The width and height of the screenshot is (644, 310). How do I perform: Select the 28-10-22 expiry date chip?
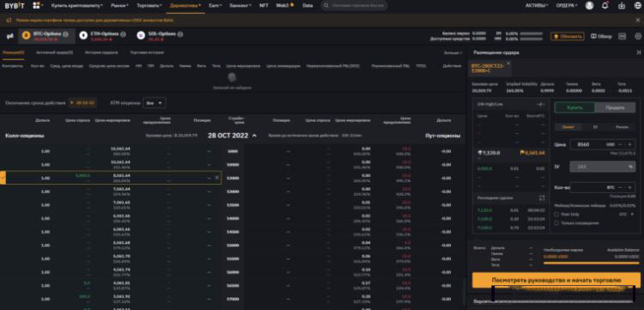tap(83, 103)
